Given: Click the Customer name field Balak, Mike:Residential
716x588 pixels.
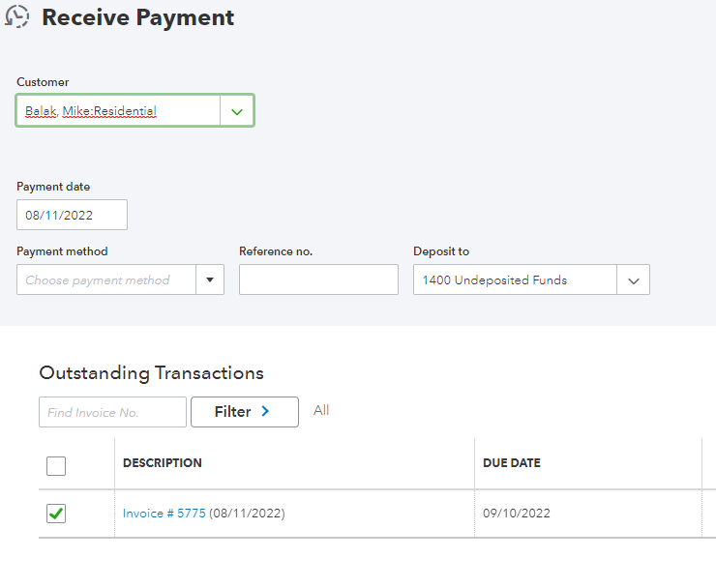Looking at the screenshot, I should point(118,111).
